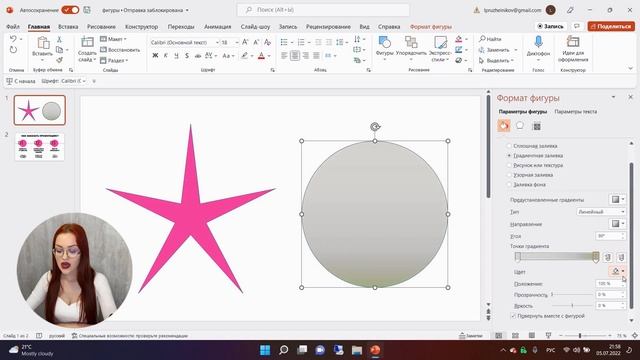
Task: Open the gradient stop Color dropdown
Action: point(623,271)
